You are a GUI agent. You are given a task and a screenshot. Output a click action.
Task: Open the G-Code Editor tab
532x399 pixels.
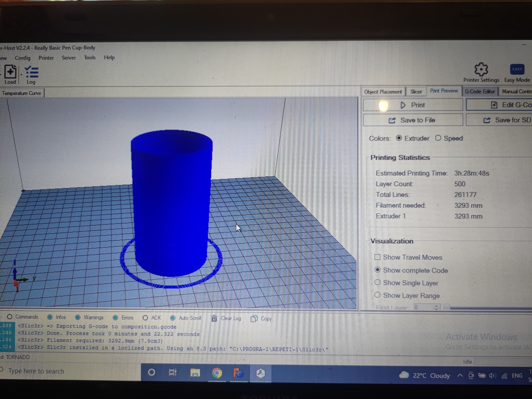point(480,91)
